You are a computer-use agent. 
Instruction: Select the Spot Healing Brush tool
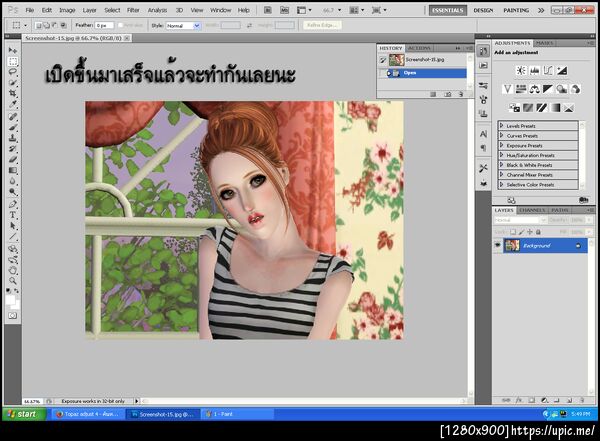pyautogui.click(x=13, y=116)
